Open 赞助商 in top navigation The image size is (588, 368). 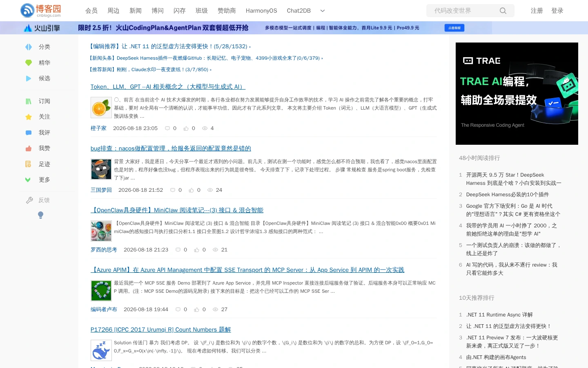tap(227, 11)
